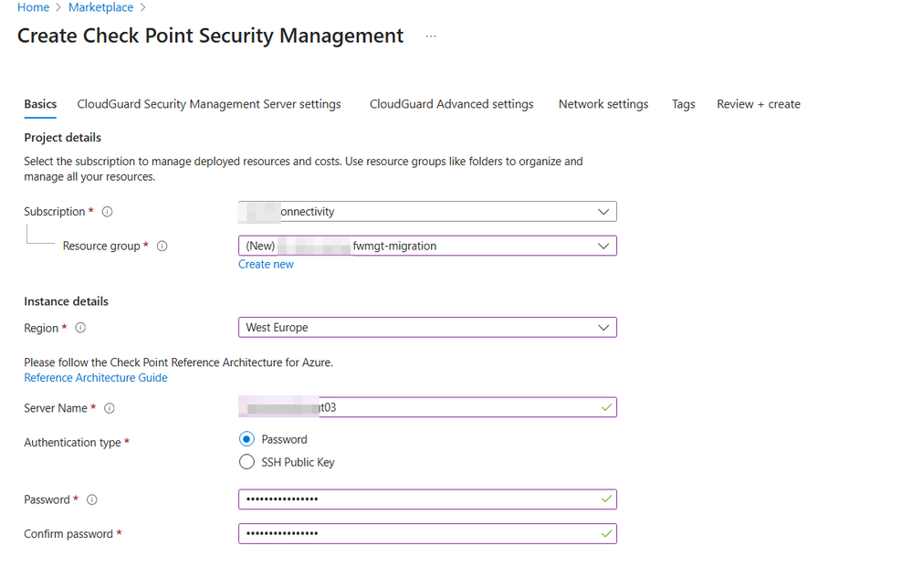Expand the West Europe region dropdown
Image resolution: width=912 pixels, height=588 pixels.
click(427, 328)
